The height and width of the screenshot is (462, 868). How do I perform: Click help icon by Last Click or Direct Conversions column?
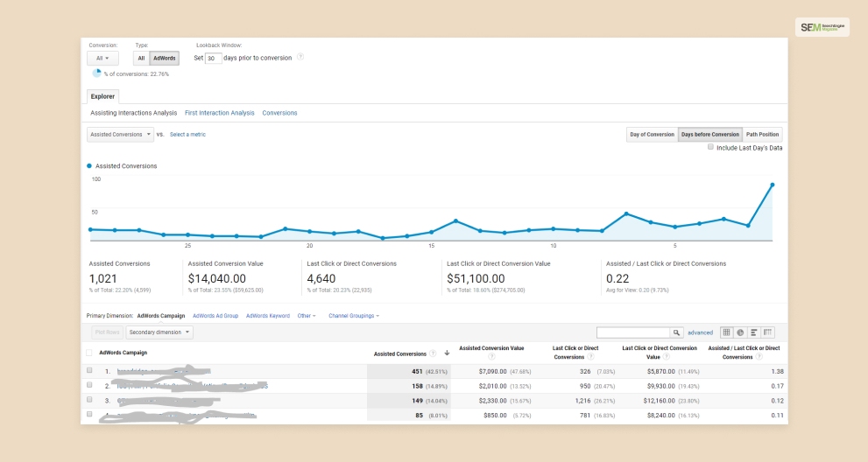pyautogui.click(x=590, y=357)
